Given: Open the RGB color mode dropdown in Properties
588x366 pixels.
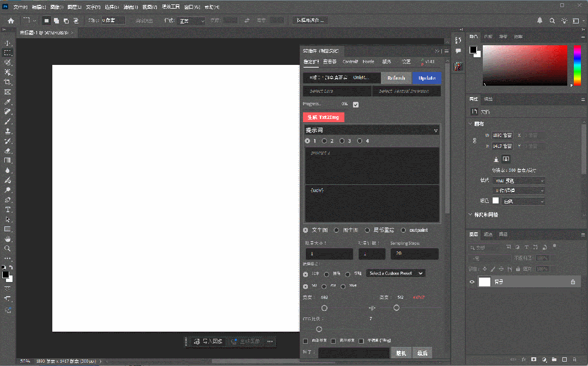Looking at the screenshot, I should pyautogui.click(x=519, y=181).
